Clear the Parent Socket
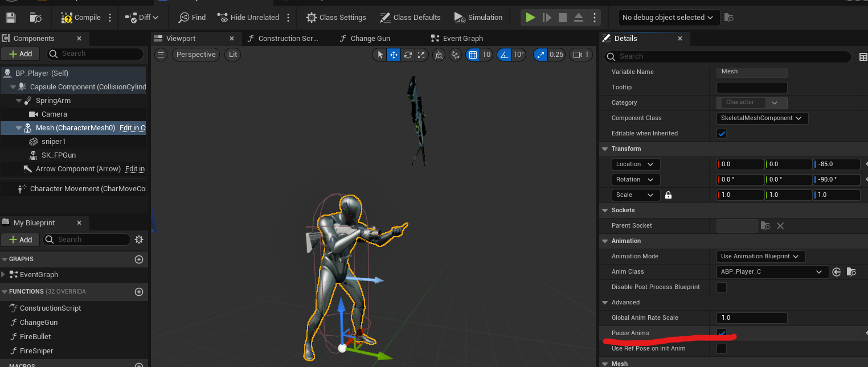The height and width of the screenshot is (367, 868). pos(780,226)
